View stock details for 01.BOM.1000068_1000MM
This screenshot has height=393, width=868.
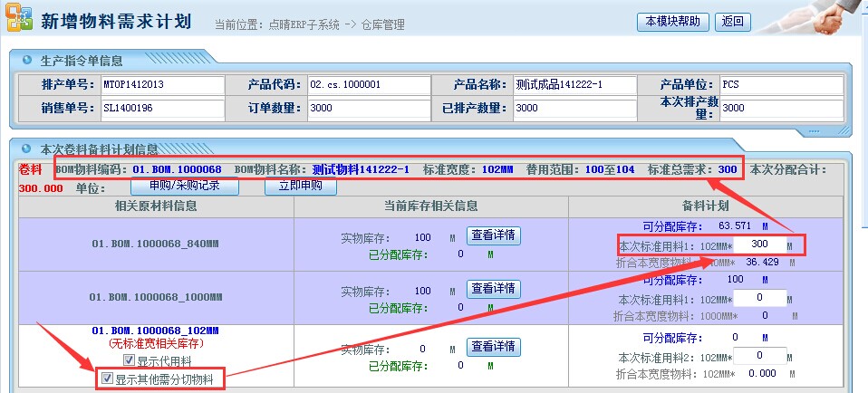(494, 289)
